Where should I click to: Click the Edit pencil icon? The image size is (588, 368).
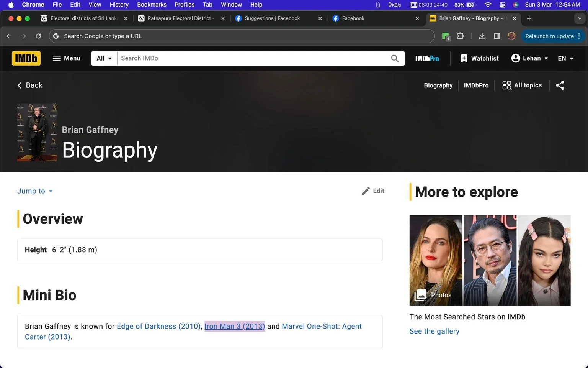[366, 191]
